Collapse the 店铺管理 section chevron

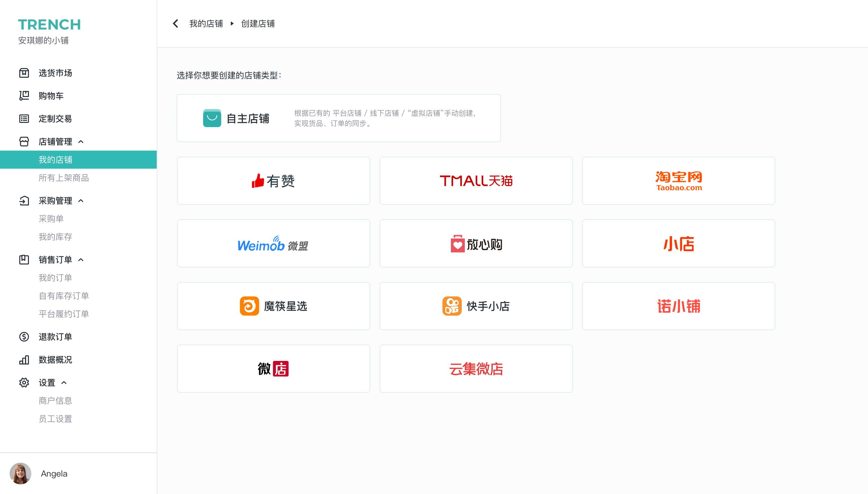[x=81, y=142]
